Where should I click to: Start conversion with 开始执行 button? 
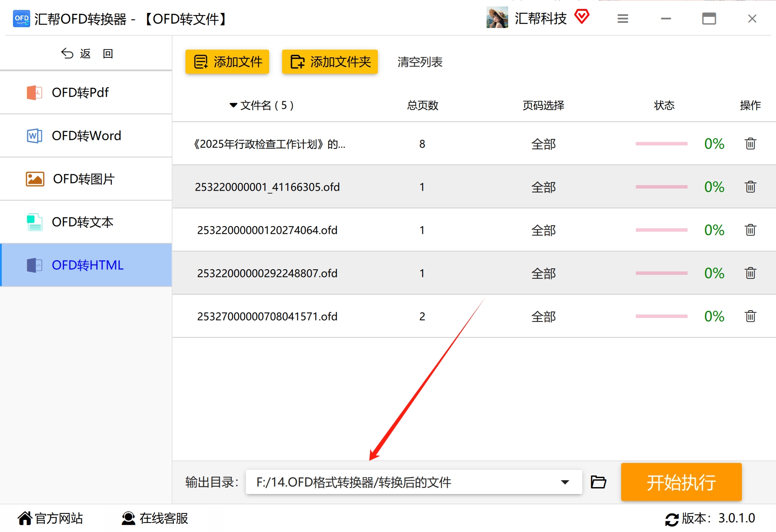tap(681, 482)
